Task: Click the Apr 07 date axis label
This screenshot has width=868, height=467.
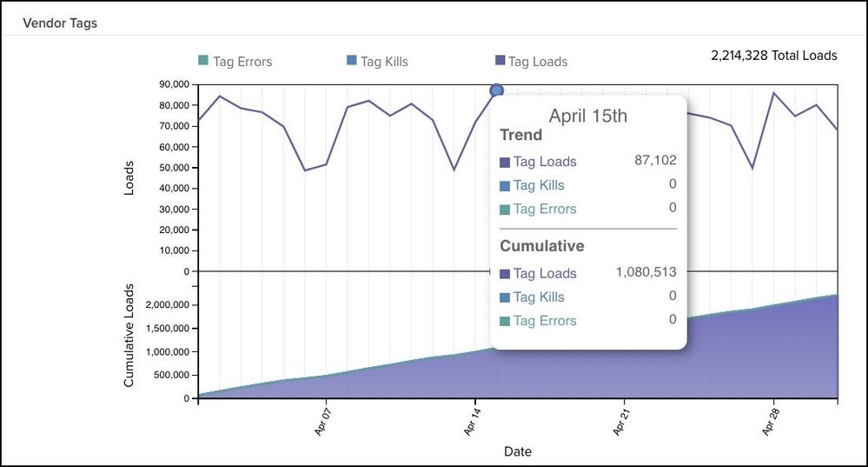Action: coord(321,421)
